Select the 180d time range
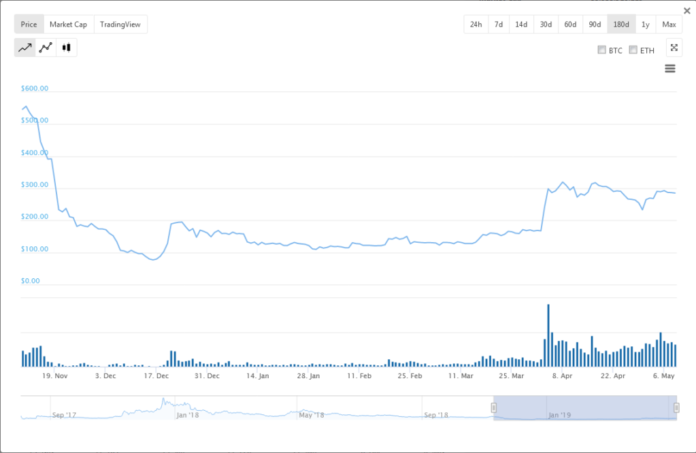Image resolution: width=696 pixels, height=453 pixels. click(621, 24)
